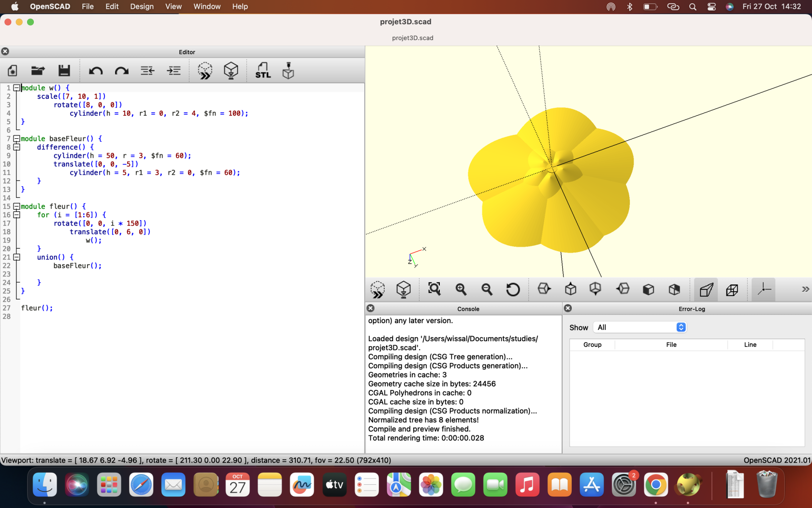The height and width of the screenshot is (508, 812).
Task: Open Finder from the Dock
Action: (x=44, y=485)
